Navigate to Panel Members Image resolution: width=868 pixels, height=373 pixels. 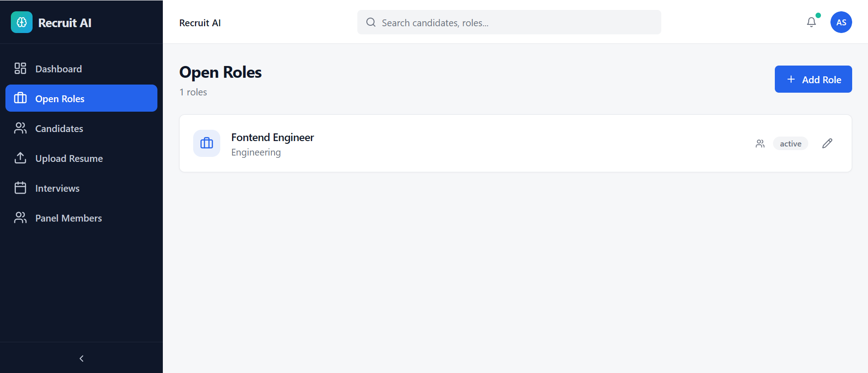(x=68, y=218)
